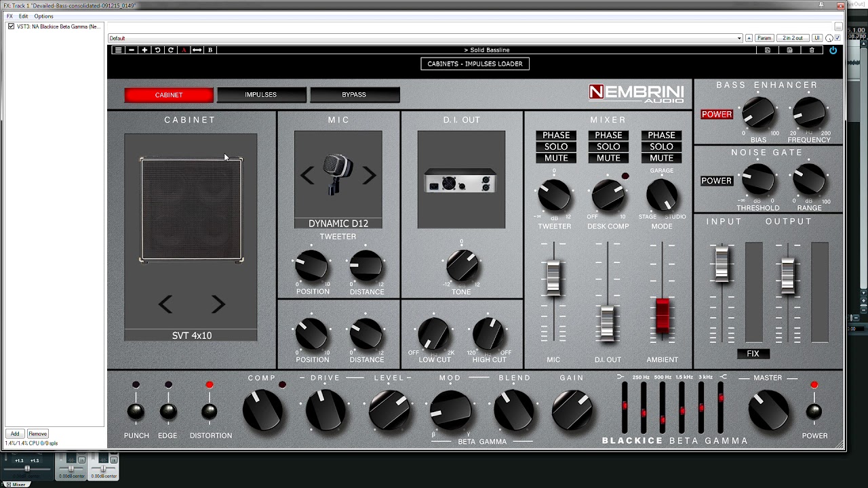Open the plugin hamburger menu icon
The height and width of the screenshot is (488, 868).
118,50
